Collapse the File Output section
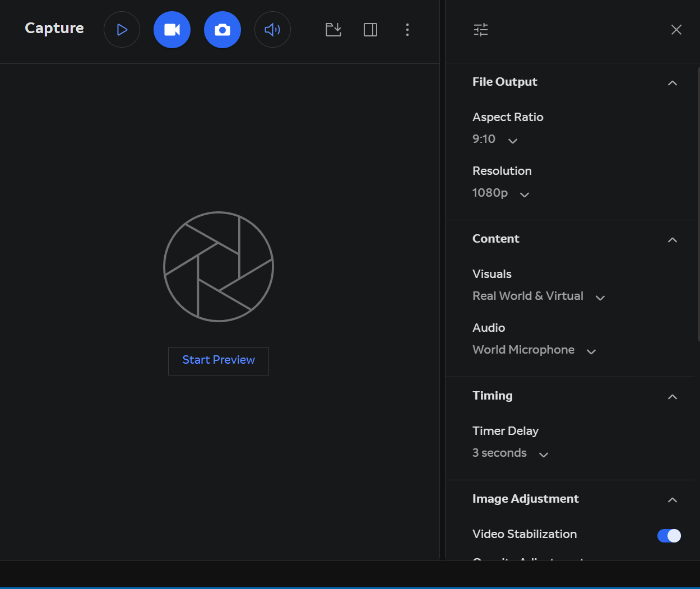 (x=672, y=82)
